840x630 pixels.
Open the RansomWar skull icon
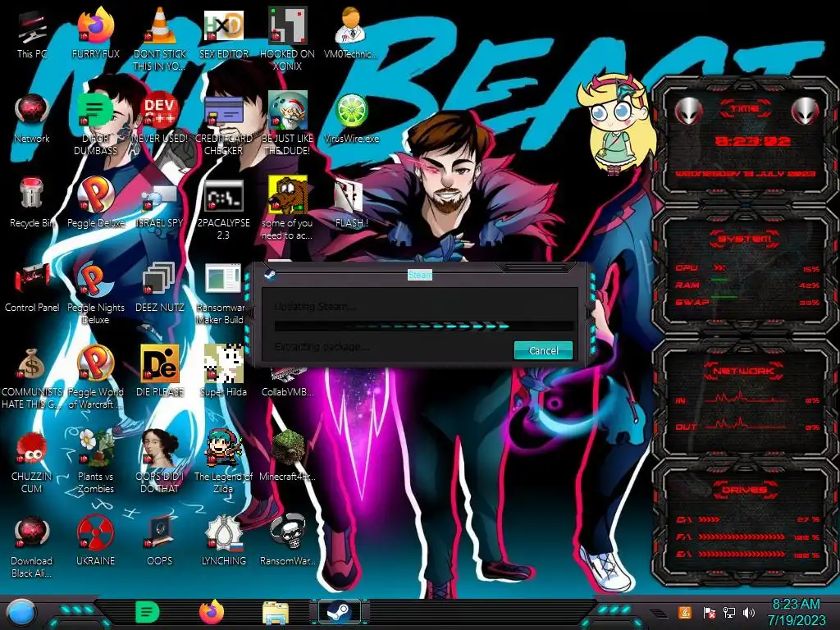[288, 541]
